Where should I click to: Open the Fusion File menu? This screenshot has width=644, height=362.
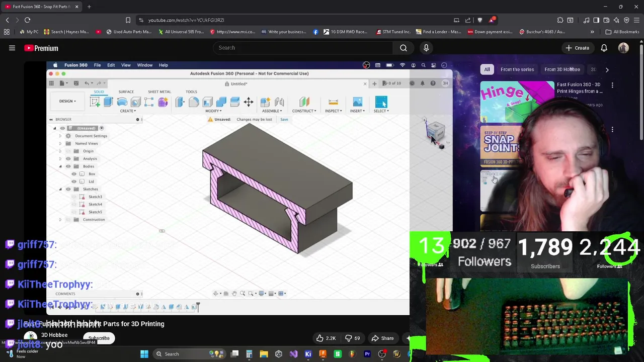[x=97, y=65]
